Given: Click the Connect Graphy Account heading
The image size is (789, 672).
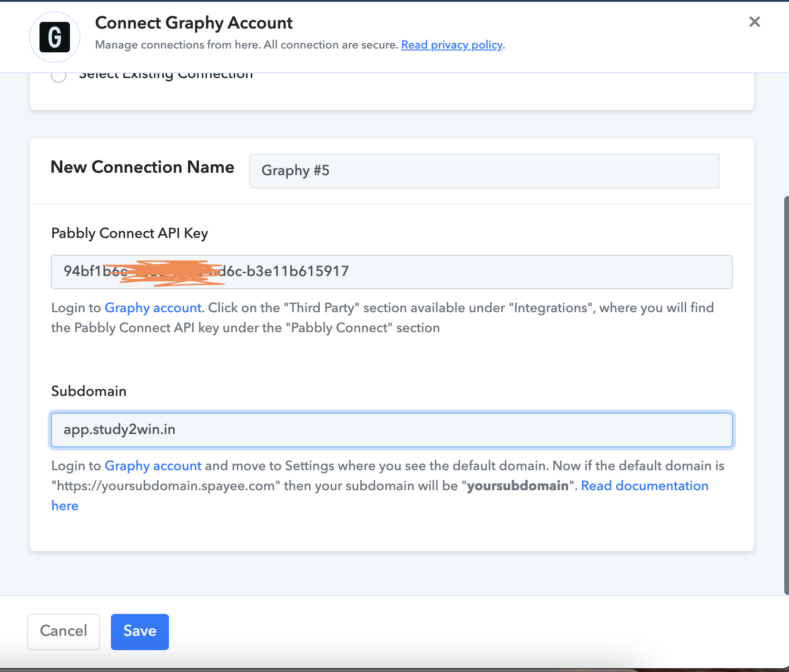Looking at the screenshot, I should click(194, 23).
